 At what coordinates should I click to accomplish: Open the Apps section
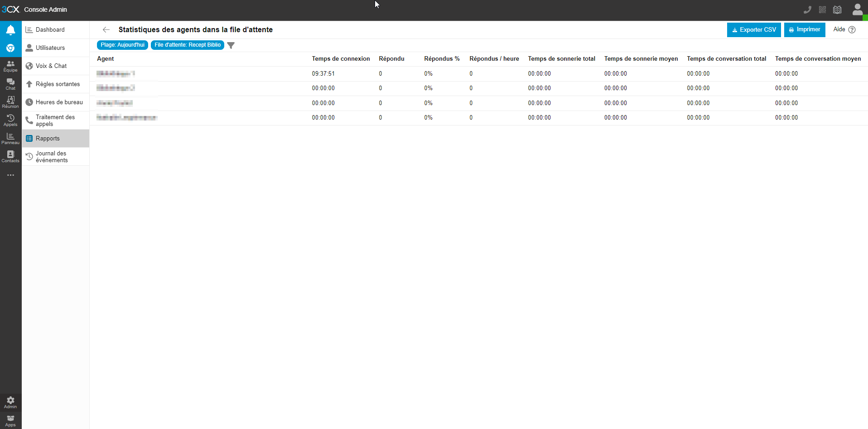10,421
